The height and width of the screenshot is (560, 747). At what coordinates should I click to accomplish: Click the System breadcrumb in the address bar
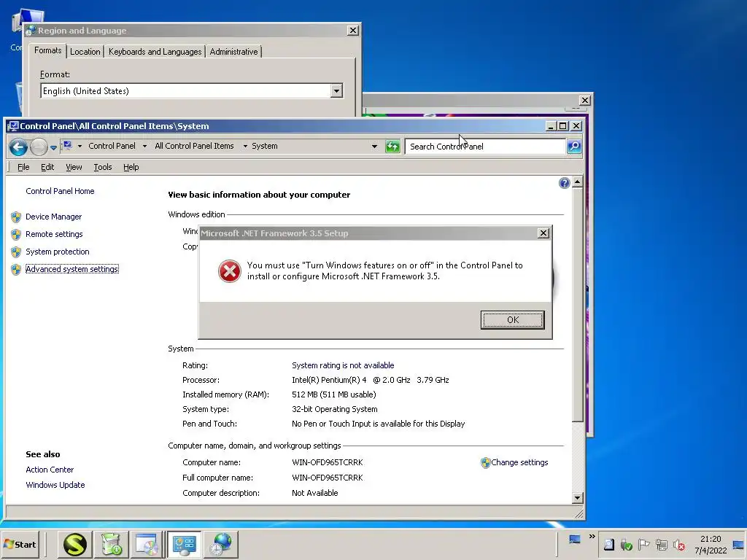(265, 146)
